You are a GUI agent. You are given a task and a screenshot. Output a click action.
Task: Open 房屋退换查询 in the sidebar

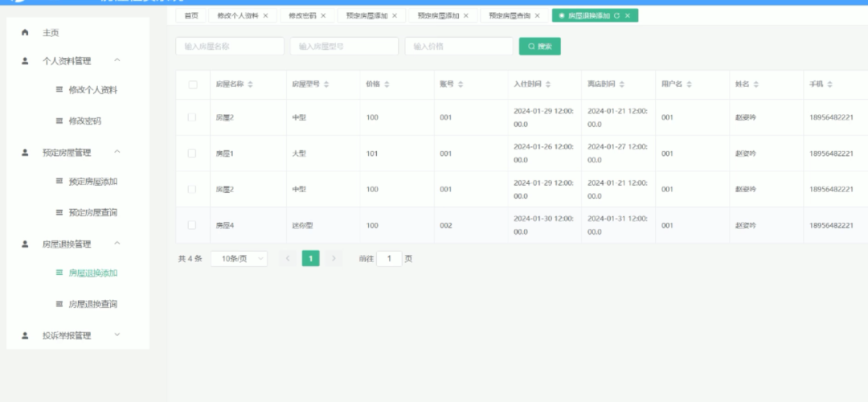tap(93, 303)
